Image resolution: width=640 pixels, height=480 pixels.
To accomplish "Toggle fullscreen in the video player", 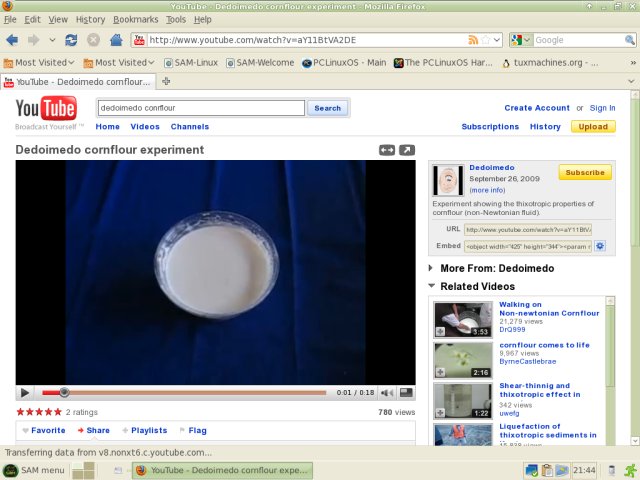I will click(406, 393).
